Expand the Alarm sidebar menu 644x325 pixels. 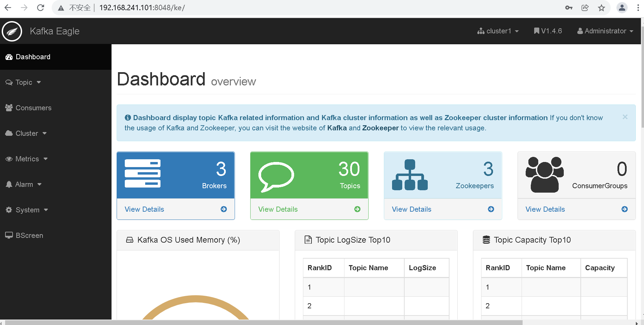[56, 184]
